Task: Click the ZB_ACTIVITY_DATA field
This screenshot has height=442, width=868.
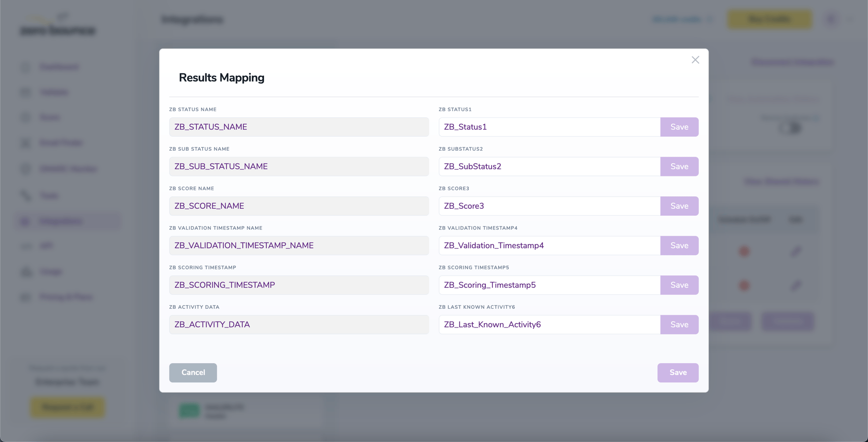Action: [299, 324]
